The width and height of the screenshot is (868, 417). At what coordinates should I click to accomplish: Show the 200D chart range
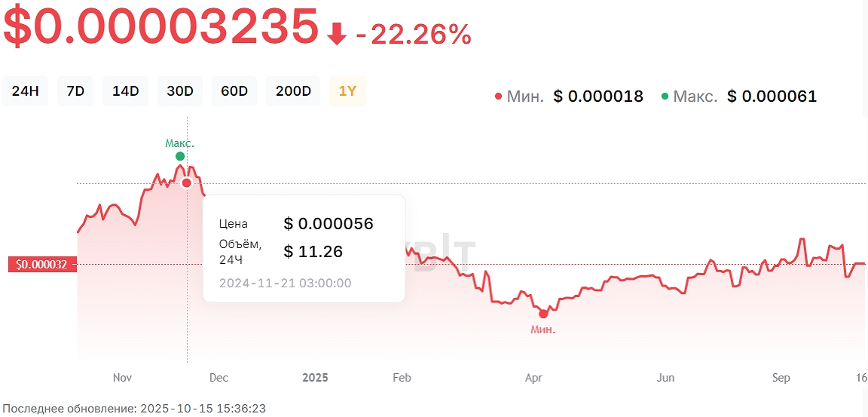pos(293,91)
